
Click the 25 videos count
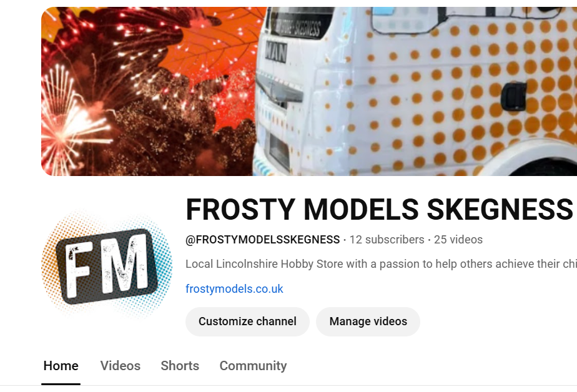458,240
